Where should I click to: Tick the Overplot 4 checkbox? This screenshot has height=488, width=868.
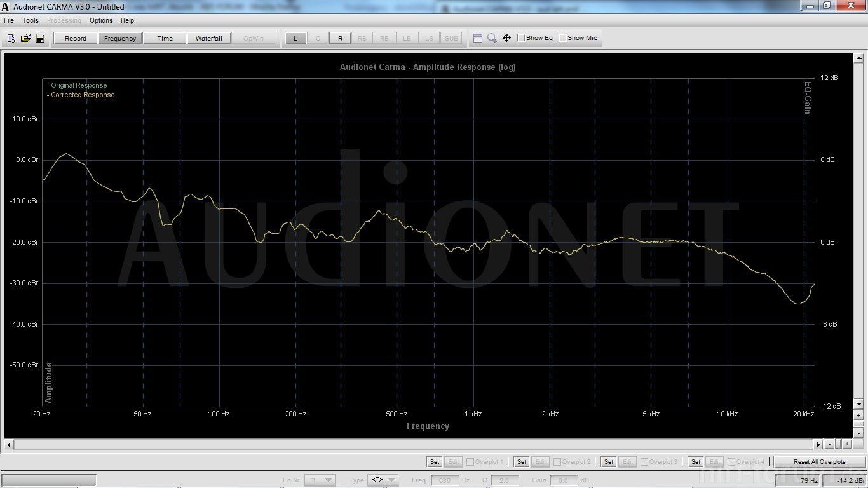pos(731,462)
